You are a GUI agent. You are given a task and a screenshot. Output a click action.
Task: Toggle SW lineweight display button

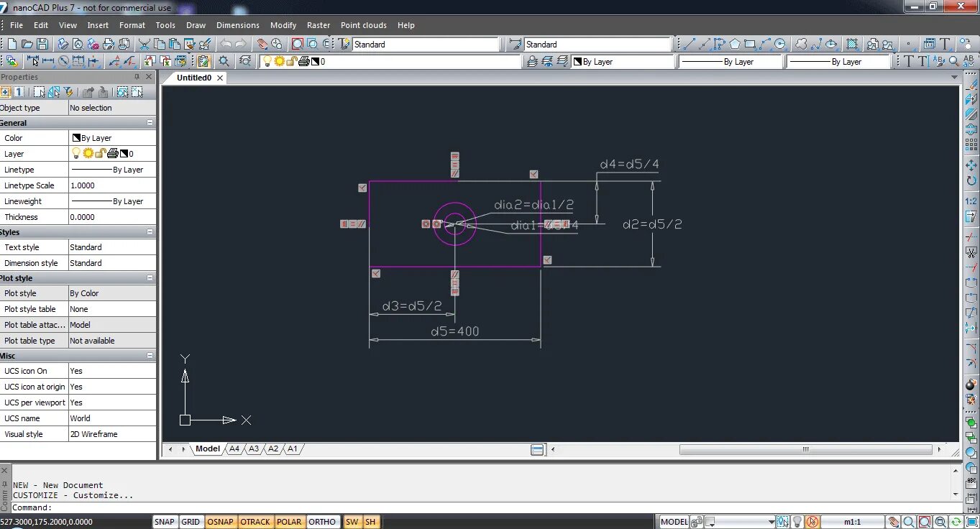coord(352,522)
